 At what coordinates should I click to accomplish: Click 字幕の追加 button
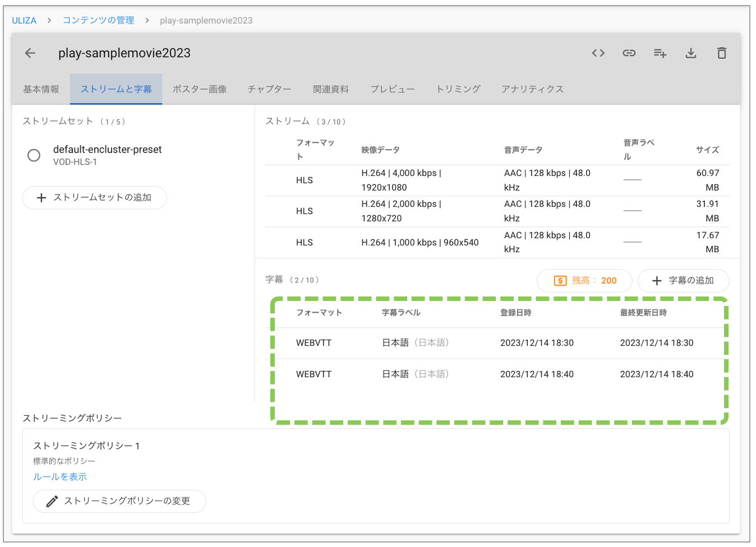coord(684,281)
